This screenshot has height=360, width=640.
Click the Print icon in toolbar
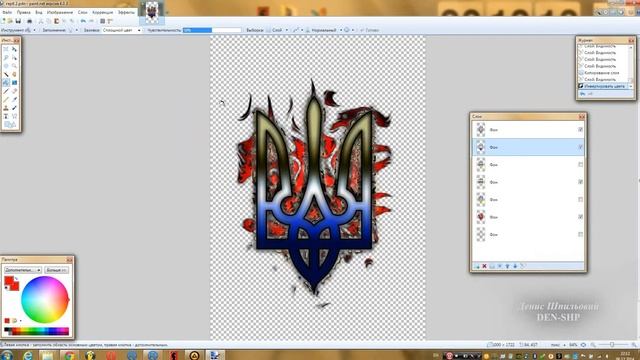click(29, 21)
